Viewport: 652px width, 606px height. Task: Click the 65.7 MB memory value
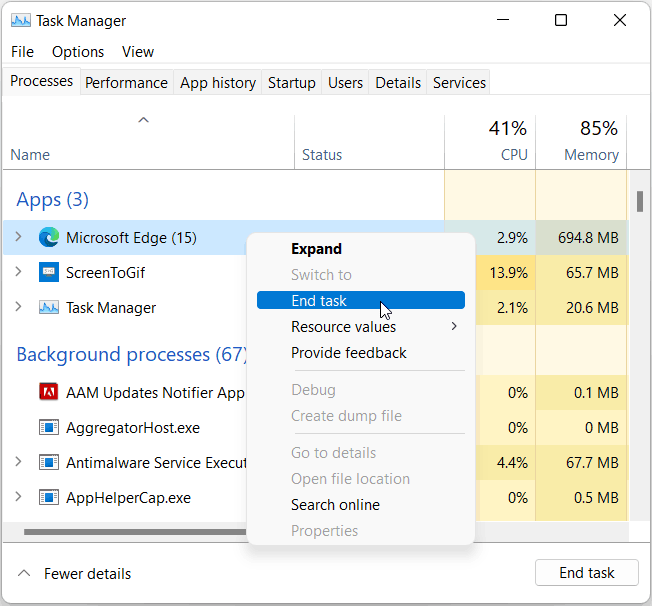[592, 272]
